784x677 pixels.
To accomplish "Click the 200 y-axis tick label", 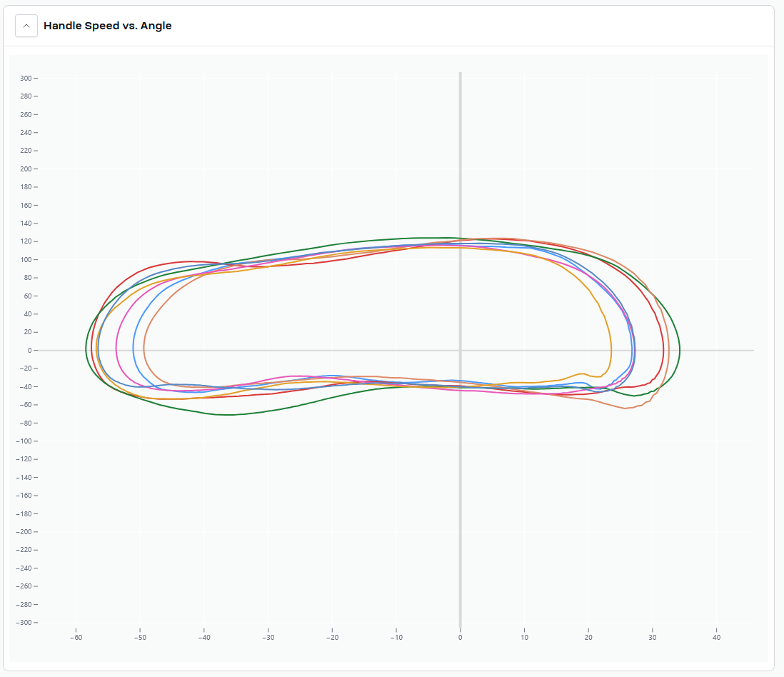I will (x=26, y=169).
